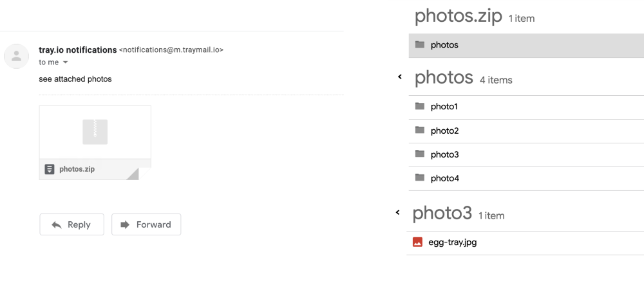Click the zip file icon beside photos.zip label

point(49,169)
